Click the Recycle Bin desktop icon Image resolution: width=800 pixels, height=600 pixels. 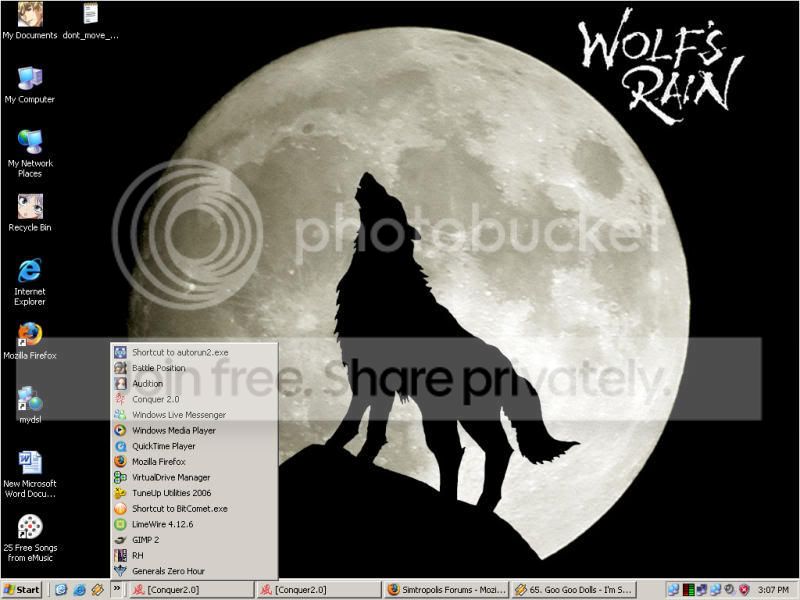[x=30, y=213]
